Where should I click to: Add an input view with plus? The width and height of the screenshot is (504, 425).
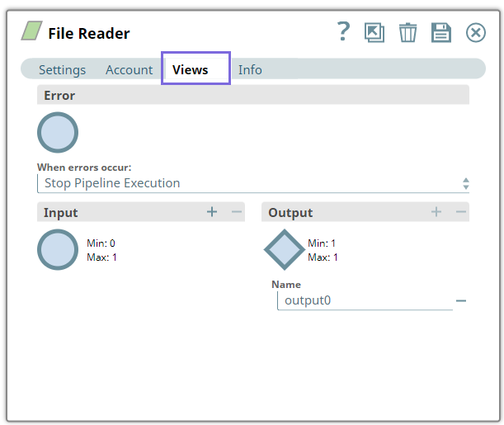tap(212, 212)
